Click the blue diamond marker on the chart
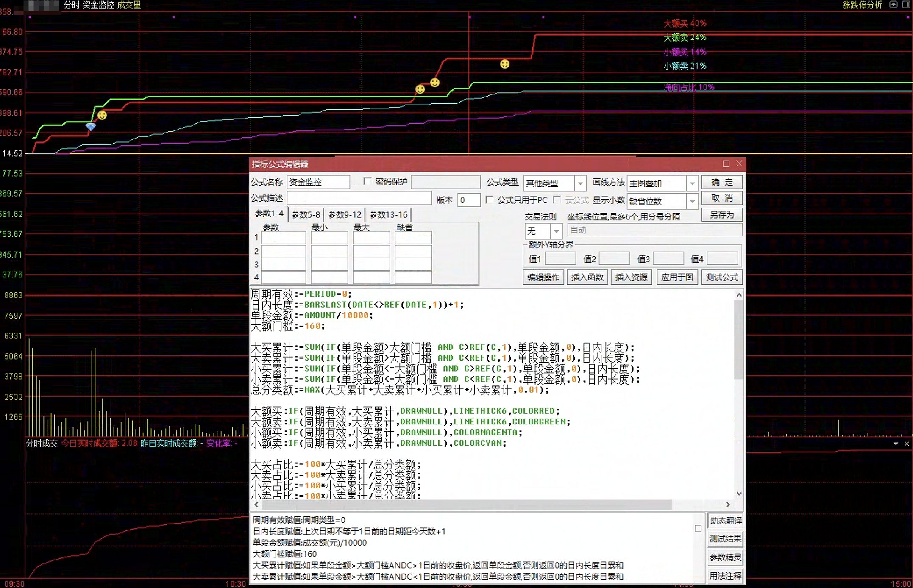This screenshot has height=588, width=913. (x=91, y=126)
